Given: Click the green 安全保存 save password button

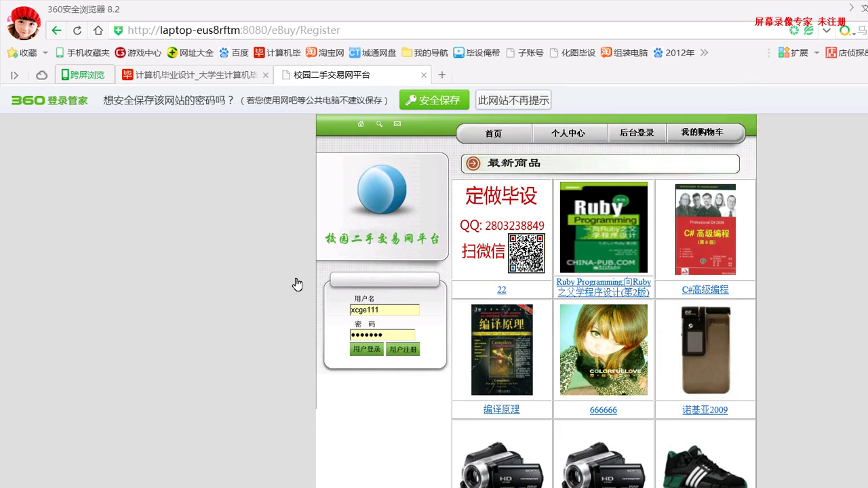Looking at the screenshot, I should click(434, 100).
